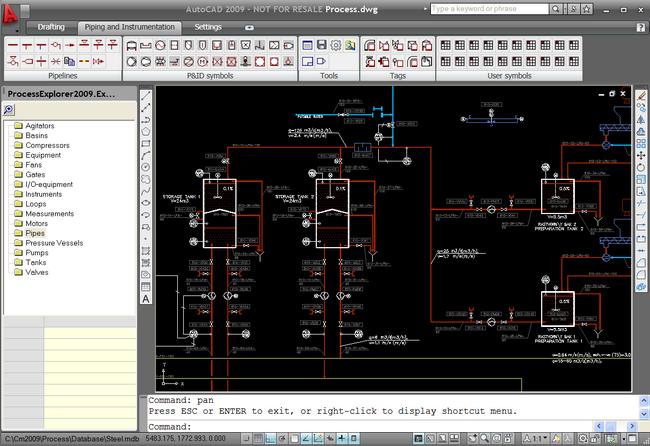Screen dimensions: 650x446
Task: Click the window icon in Tools panel
Action: 307,45
